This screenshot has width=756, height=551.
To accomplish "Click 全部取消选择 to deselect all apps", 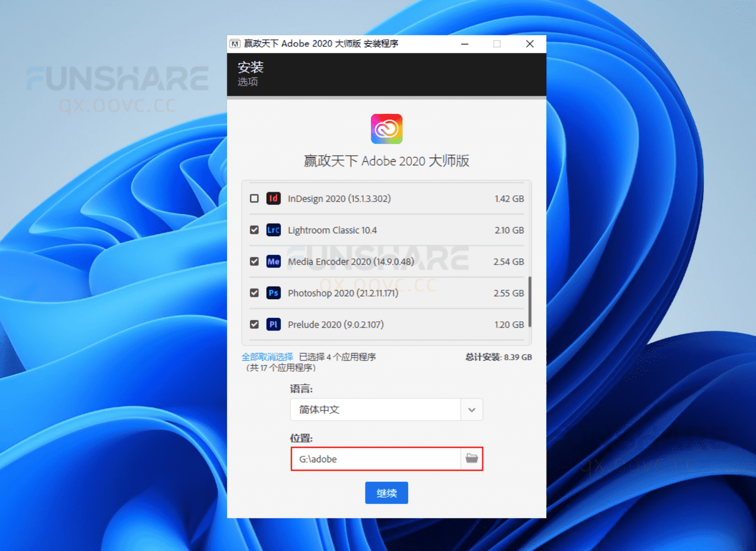I will coord(268,357).
